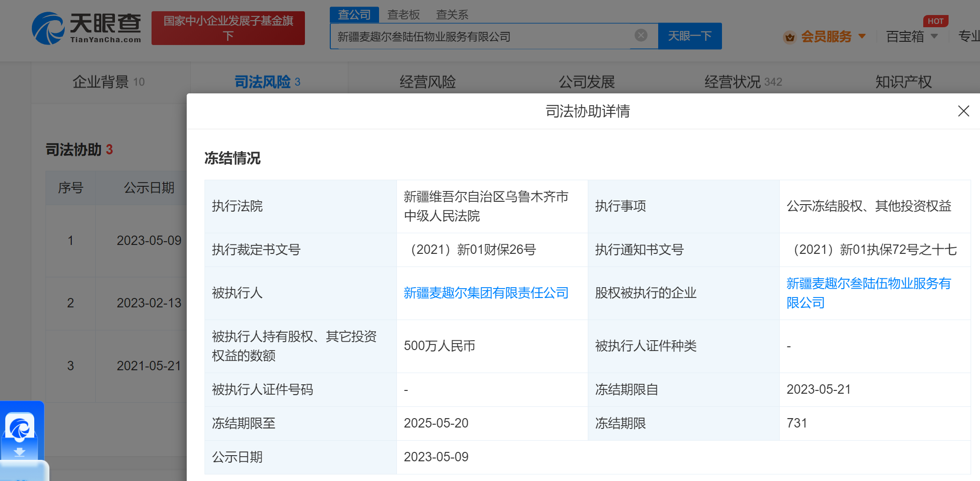Image resolution: width=980 pixels, height=481 pixels.
Task: Click the HOT badge above 百宝箱
Action: pyautogui.click(x=935, y=21)
